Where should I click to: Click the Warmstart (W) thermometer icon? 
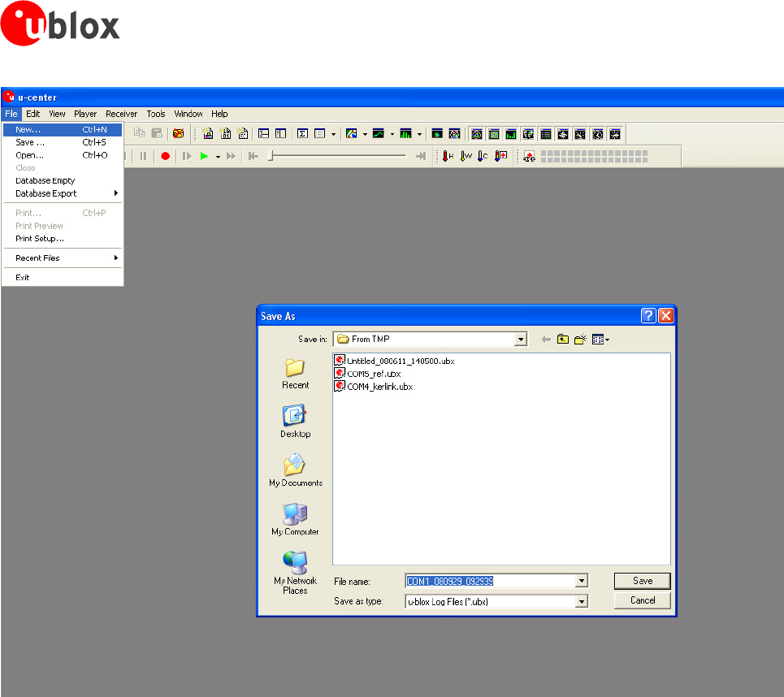[x=466, y=157]
